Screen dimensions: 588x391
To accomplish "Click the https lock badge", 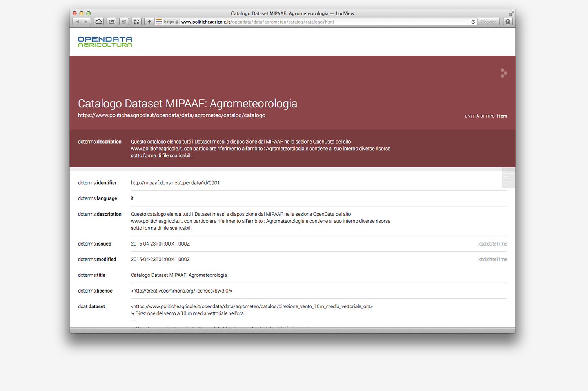I will (x=171, y=22).
